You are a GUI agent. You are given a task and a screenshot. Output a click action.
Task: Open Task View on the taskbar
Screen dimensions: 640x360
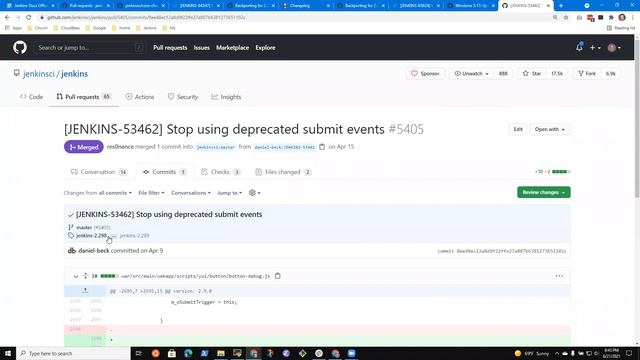[x=138, y=353]
